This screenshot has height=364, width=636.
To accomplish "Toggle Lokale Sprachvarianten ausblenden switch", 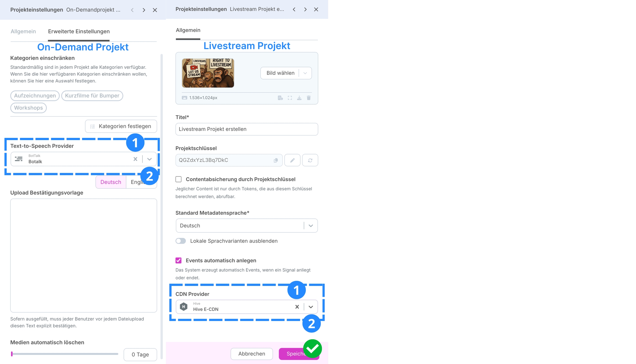I will (x=181, y=241).
